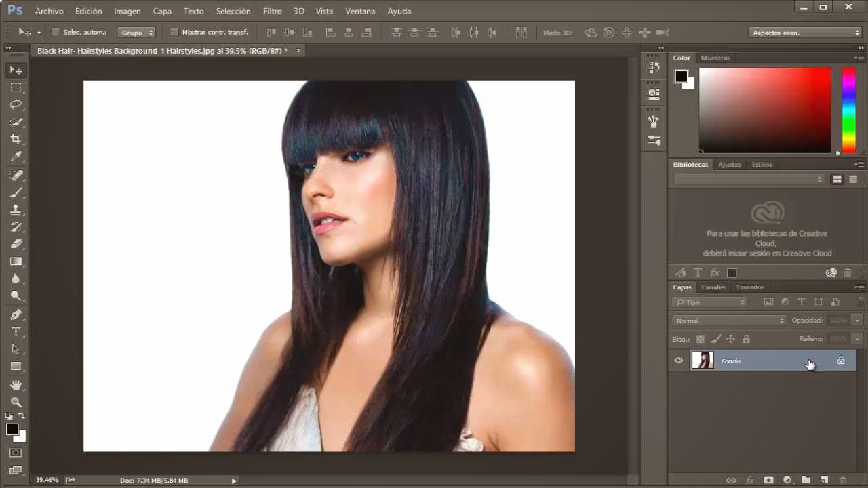This screenshot has width=868, height=488.
Task: Toggle lock position in Bloq. row
Action: tap(731, 339)
